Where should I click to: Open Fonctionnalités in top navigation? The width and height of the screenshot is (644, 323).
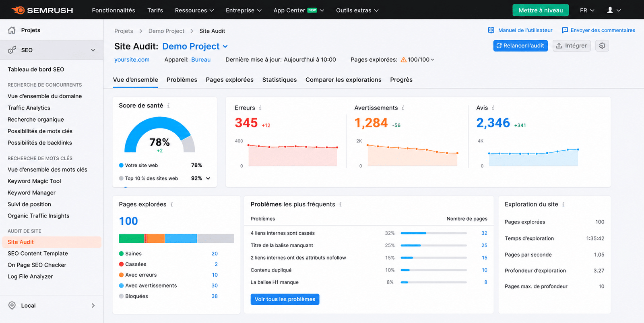(x=114, y=10)
